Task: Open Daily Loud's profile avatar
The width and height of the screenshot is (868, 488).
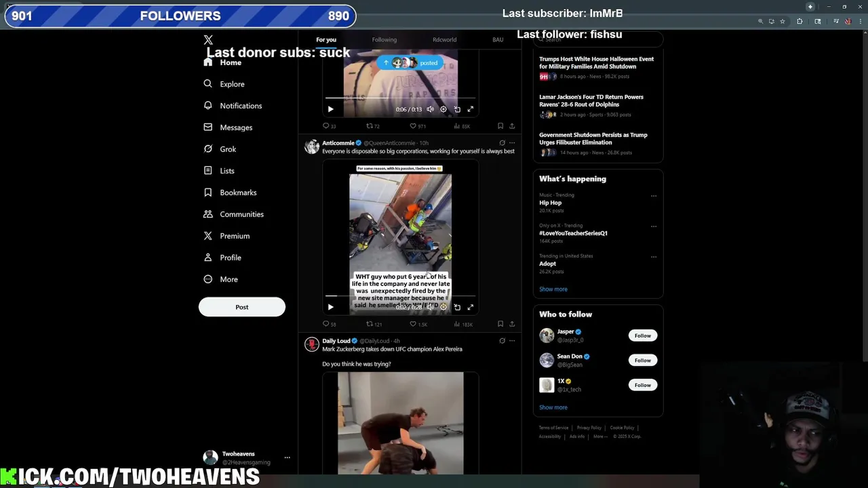Action: (312, 344)
